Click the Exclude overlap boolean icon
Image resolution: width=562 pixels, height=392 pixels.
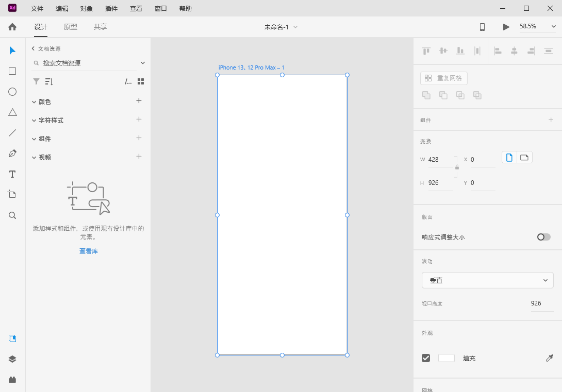point(477,95)
